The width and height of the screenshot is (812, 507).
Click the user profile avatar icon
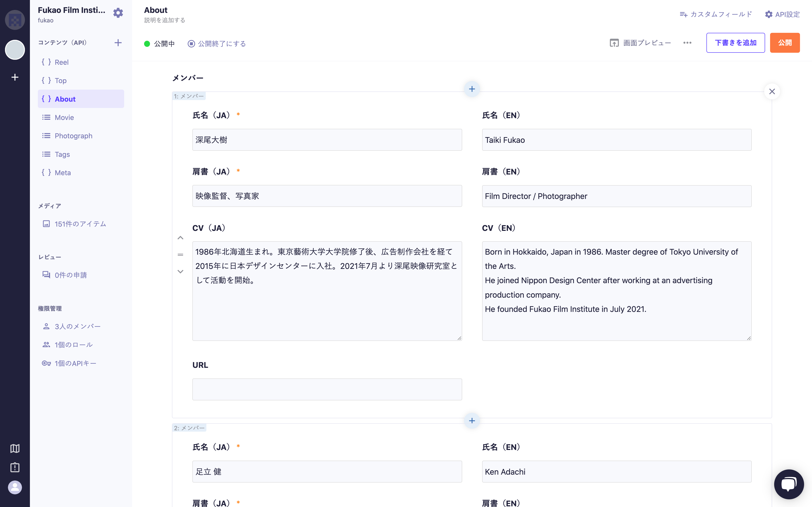tap(15, 487)
